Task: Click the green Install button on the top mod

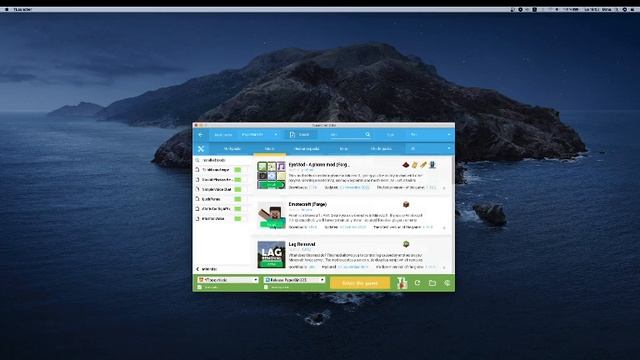Action: click(x=271, y=185)
